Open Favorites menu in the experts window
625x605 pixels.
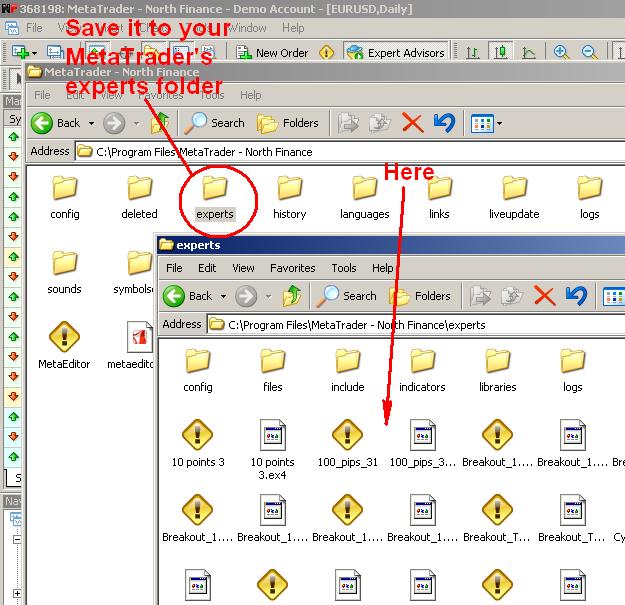click(293, 268)
